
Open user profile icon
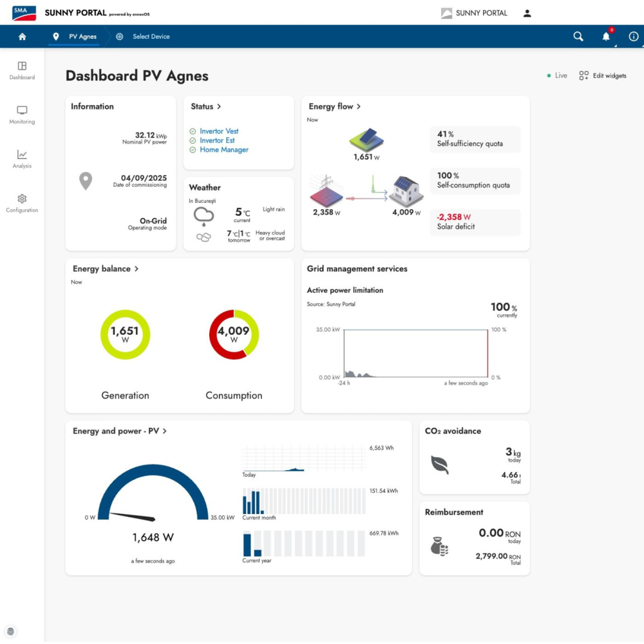pos(527,13)
